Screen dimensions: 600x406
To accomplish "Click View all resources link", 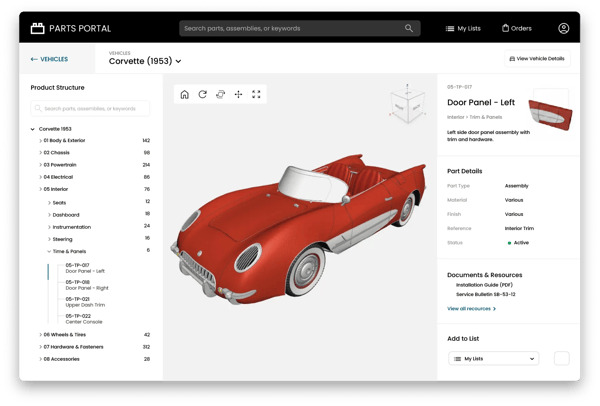I will (x=471, y=308).
